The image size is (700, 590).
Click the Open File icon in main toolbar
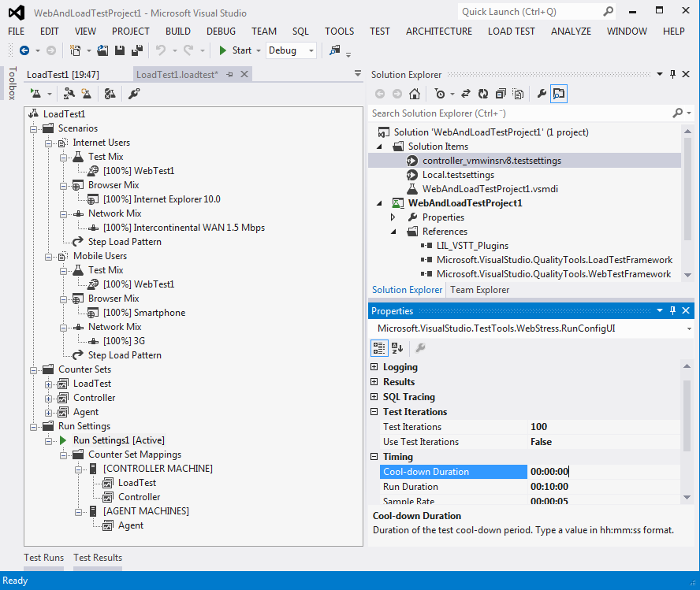coord(102,50)
